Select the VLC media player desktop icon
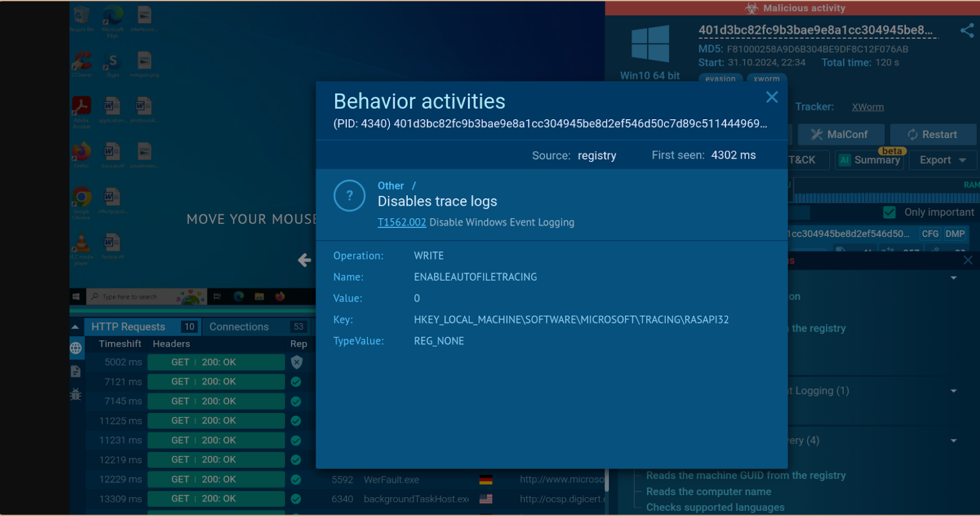Screen dimensions: 980x516 click(x=82, y=249)
